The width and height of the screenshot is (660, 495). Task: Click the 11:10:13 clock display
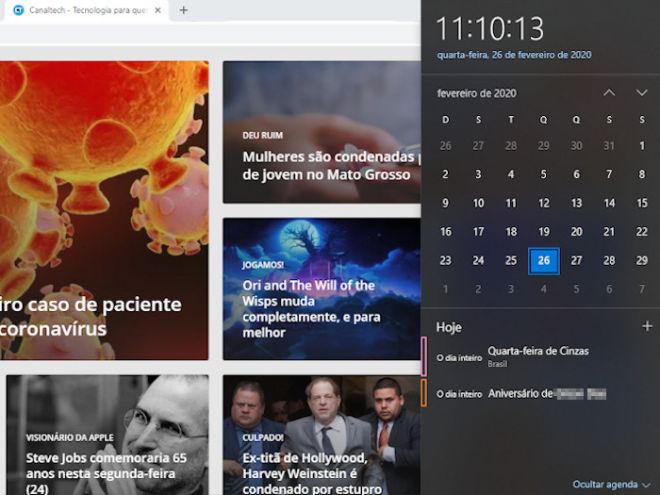pos(490,29)
